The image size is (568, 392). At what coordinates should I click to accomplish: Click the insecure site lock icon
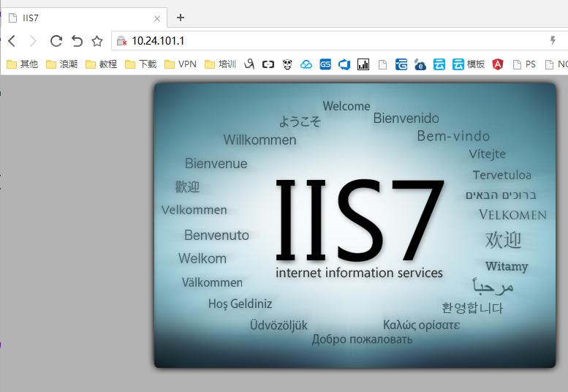tap(122, 41)
